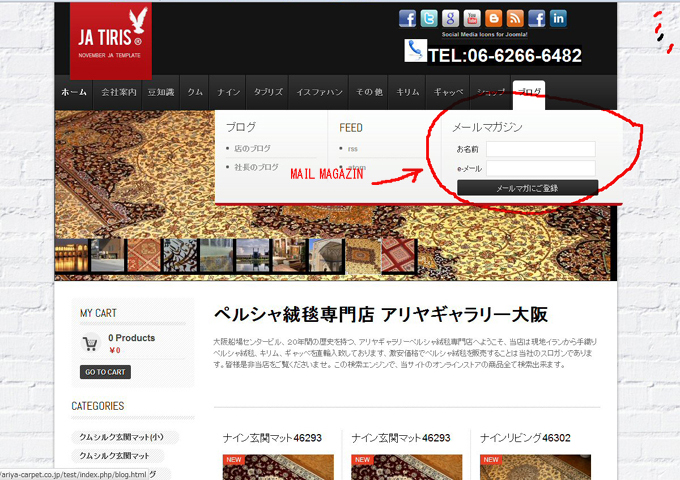Expand the ブログ menu tab
Image resolution: width=680 pixels, height=480 pixels.
(x=529, y=92)
